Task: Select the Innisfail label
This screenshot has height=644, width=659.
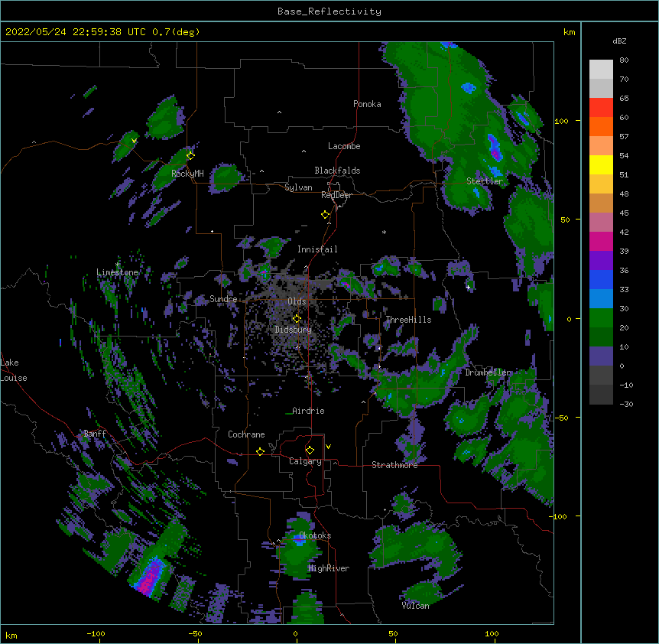Action: tap(317, 249)
